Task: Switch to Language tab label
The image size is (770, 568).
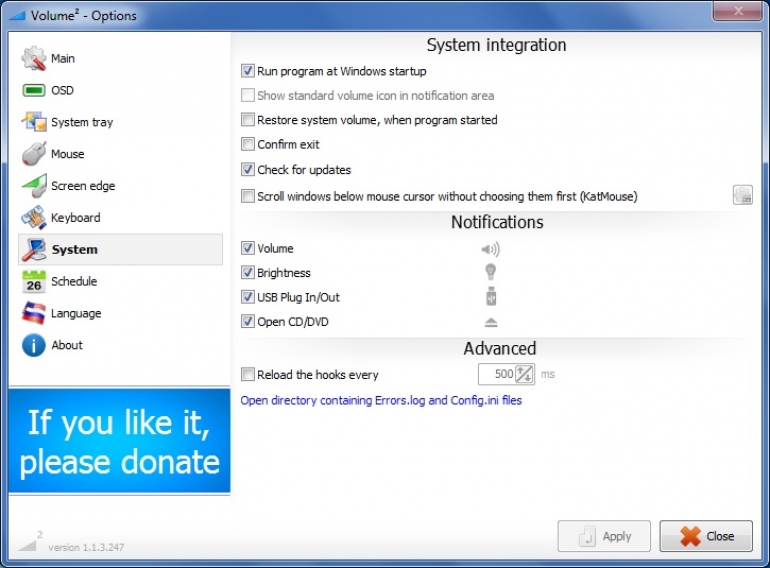Action: pyautogui.click(x=76, y=313)
